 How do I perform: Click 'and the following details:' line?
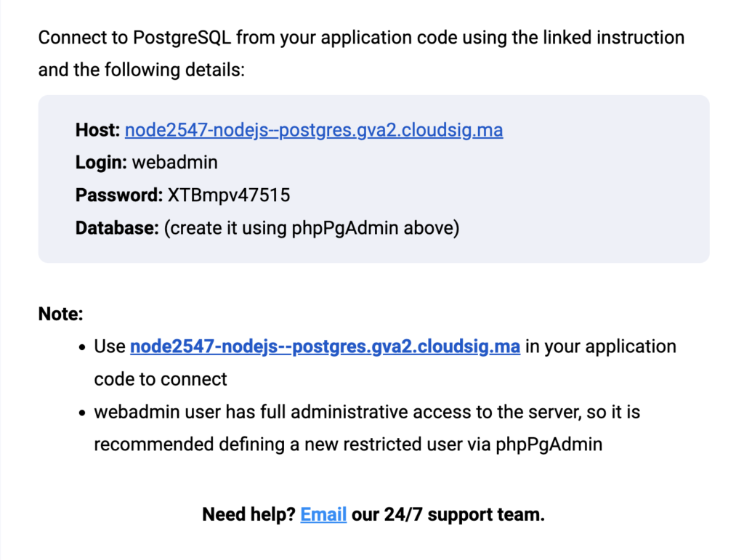[142, 70]
